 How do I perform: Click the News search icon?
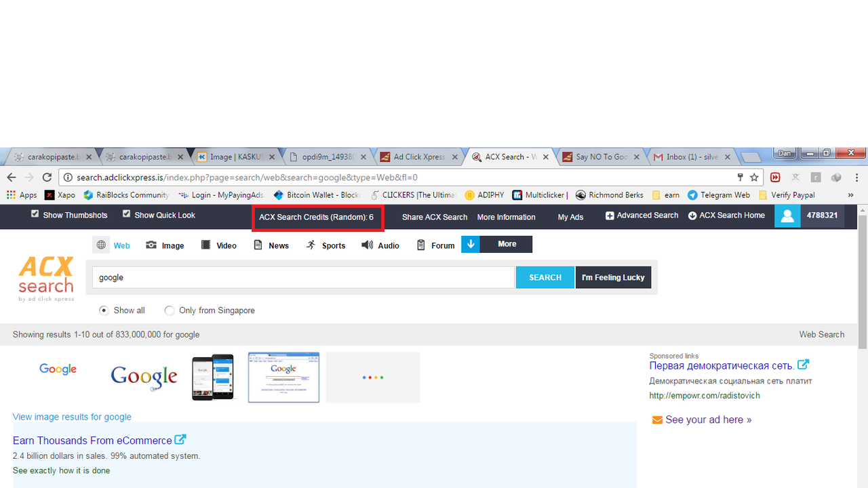[258, 245]
